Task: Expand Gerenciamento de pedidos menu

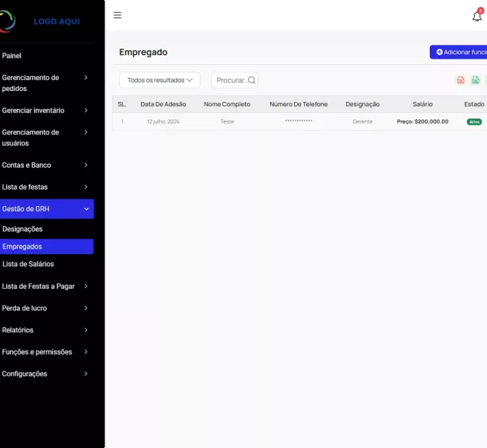Action: pos(47,83)
